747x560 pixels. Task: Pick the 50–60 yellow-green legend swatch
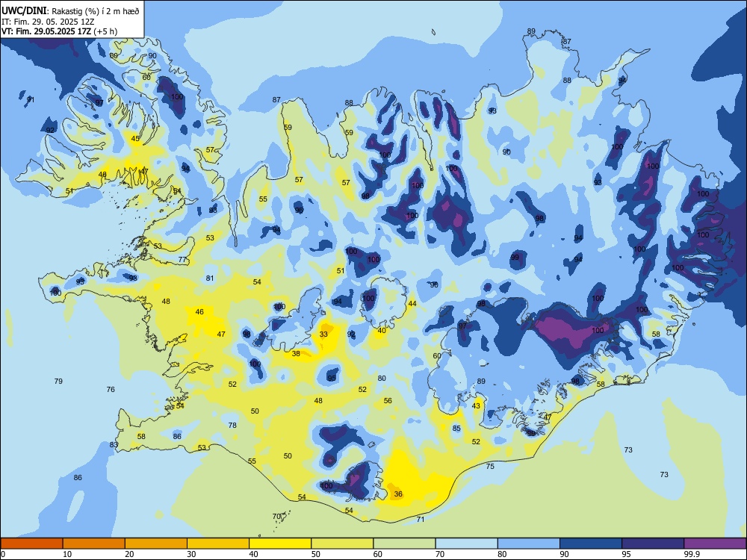click(342, 544)
